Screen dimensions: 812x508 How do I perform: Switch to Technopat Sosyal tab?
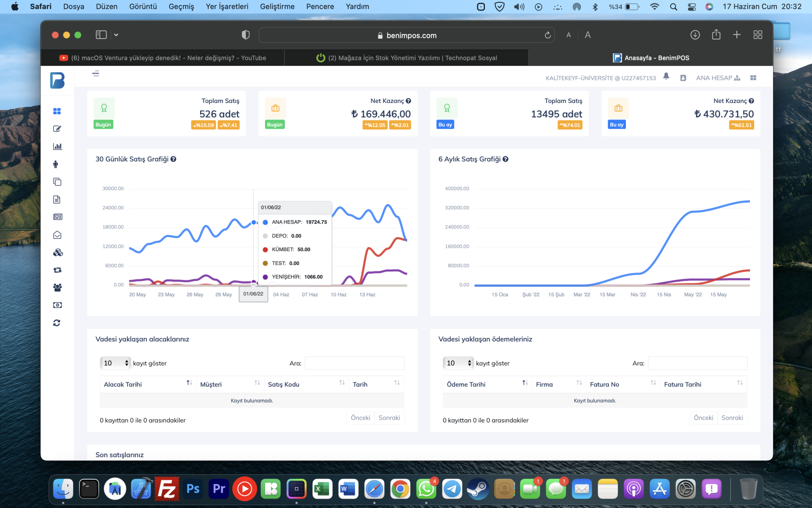[x=406, y=58]
